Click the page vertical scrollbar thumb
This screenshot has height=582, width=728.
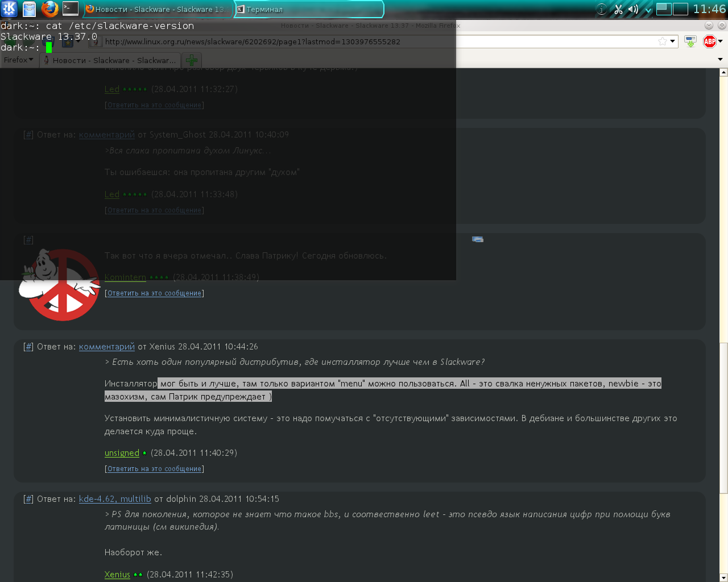click(x=723, y=418)
